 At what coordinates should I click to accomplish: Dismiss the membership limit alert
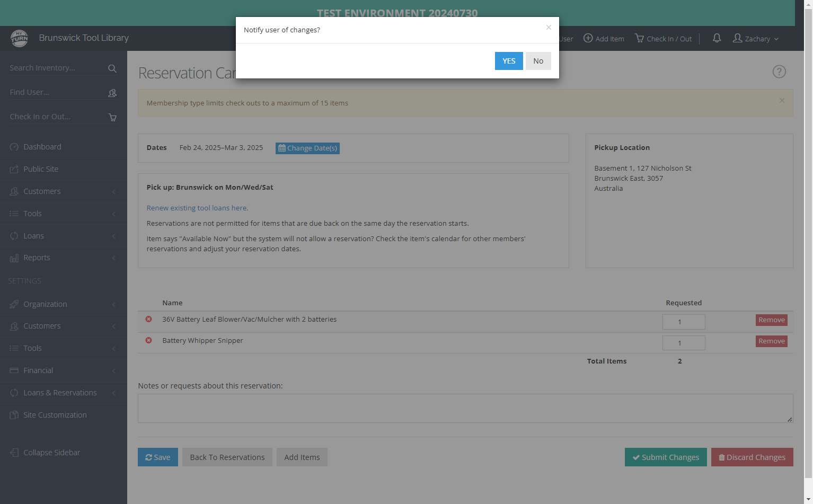click(782, 100)
